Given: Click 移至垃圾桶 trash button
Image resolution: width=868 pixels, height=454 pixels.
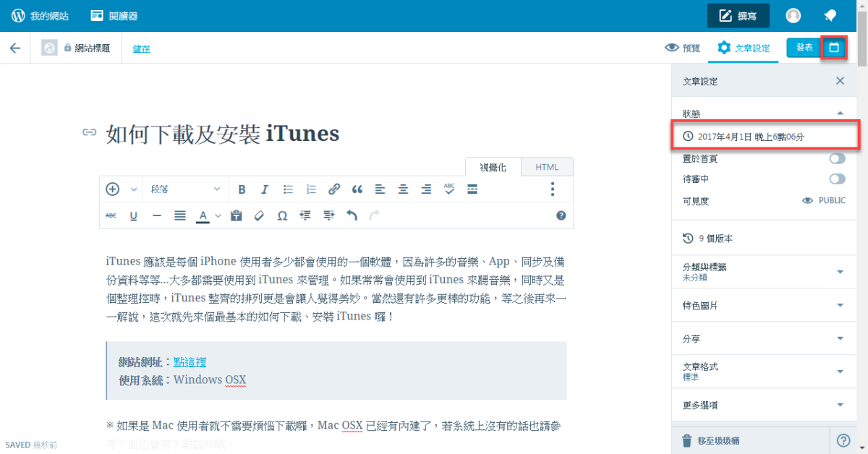Looking at the screenshot, I should tap(710, 440).
